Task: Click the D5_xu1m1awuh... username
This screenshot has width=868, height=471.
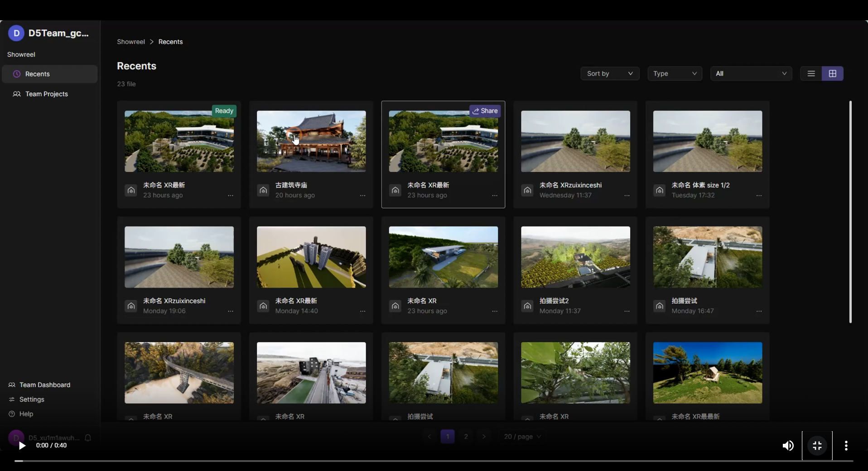Action: pos(54,438)
